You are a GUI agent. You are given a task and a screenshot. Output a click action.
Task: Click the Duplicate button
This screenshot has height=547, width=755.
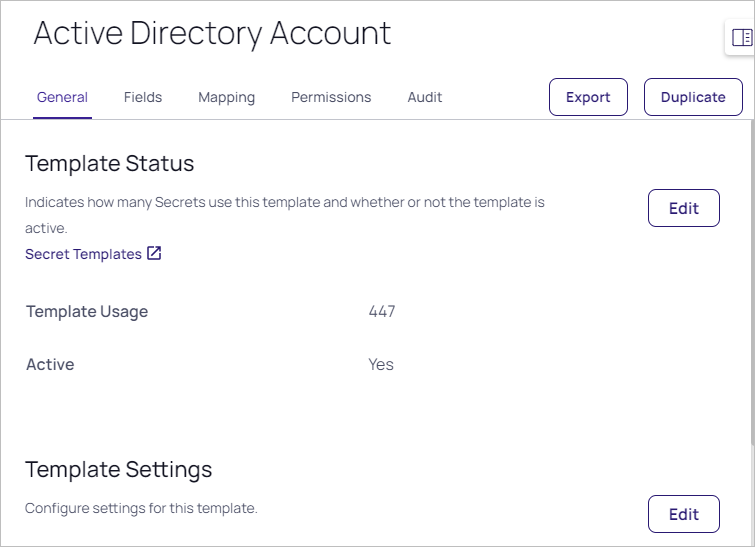click(x=693, y=97)
